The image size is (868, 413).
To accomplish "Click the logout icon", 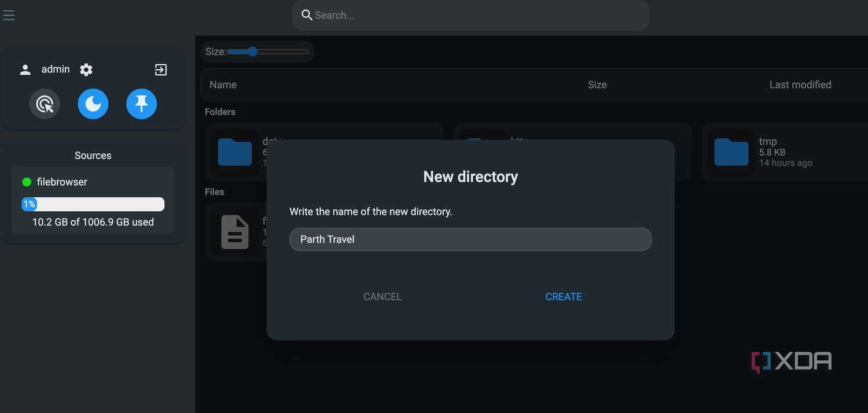I will pos(161,70).
